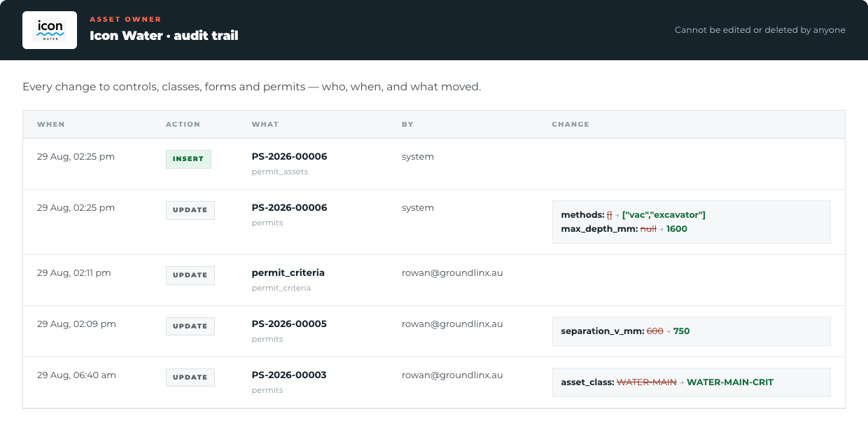
Task: Click the Icon Water audit trail title
Action: 164,35
